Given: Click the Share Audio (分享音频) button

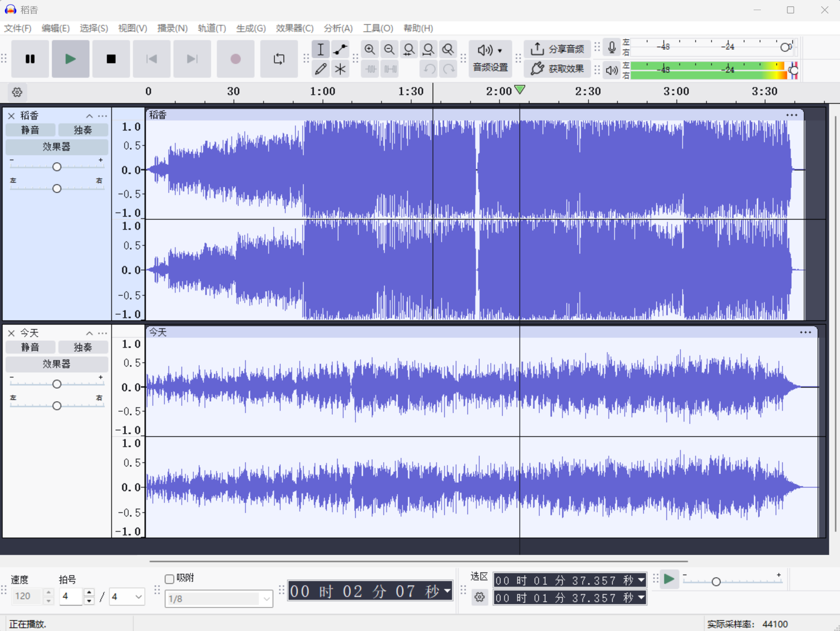Looking at the screenshot, I should (x=557, y=49).
